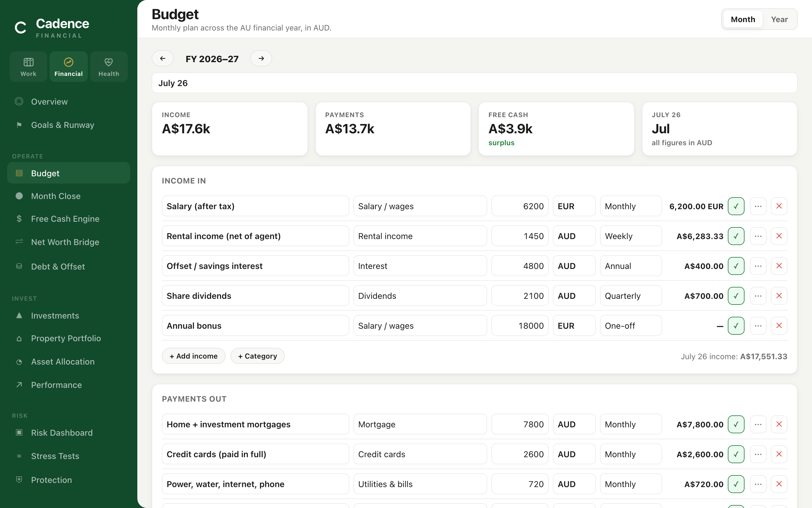Delete the Annual bonus row

(779, 325)
